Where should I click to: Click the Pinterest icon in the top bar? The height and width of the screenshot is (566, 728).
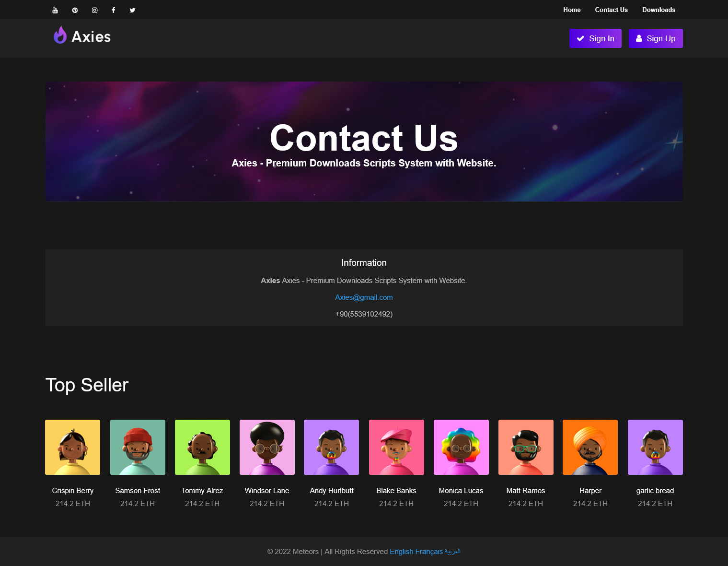(x=75, y=10)
